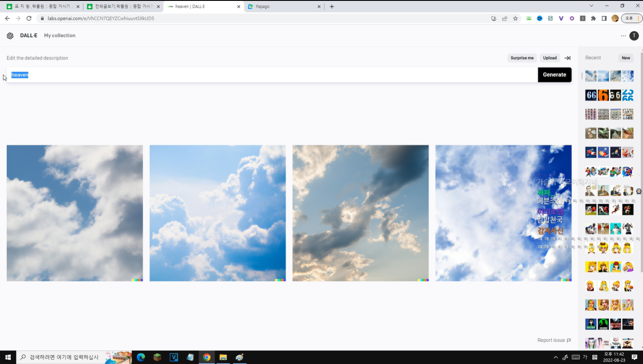Click the gray square extension icon

[583, 19]
